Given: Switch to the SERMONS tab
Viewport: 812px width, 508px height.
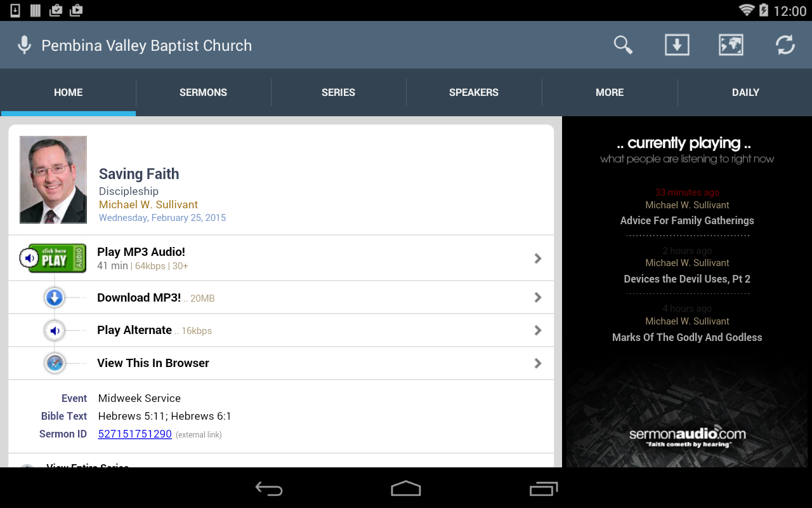Looking at the screenshot, I should point(203,92).
